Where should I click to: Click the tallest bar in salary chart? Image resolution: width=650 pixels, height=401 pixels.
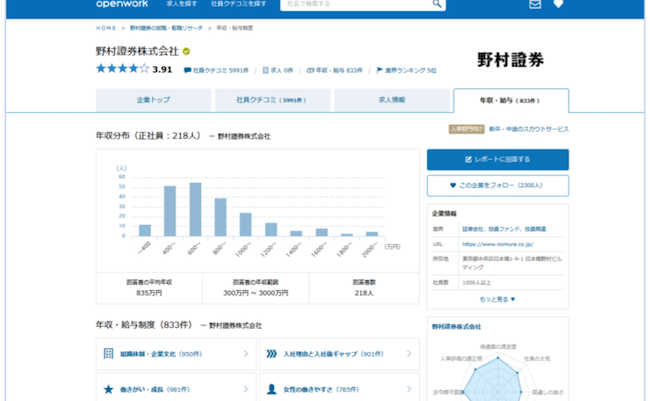pyautogui.click(x=195, y=209)
